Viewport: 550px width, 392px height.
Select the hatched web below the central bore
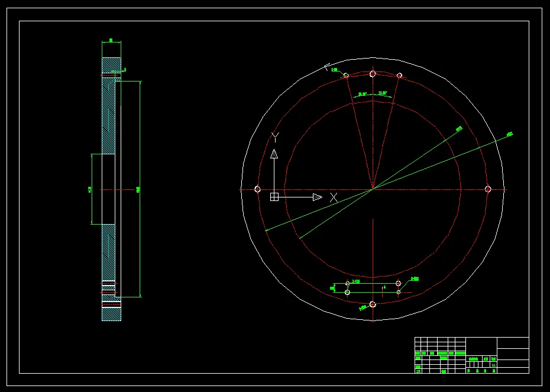click(x=108, y=252)
